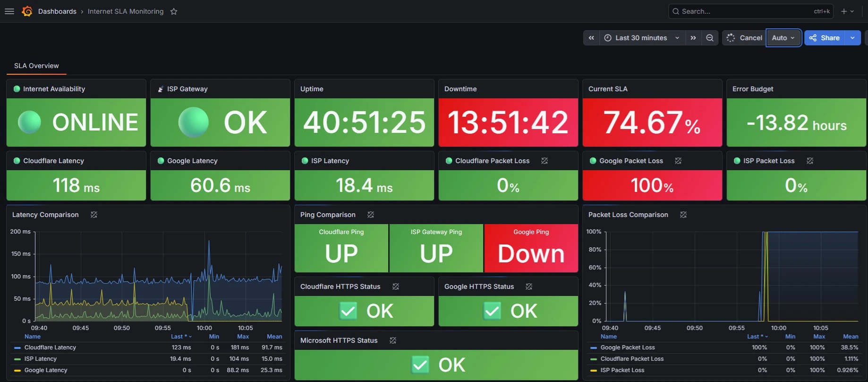The image size is (868, 382).
Task: Open the Share button dropdown arrow
Action: 853,38
